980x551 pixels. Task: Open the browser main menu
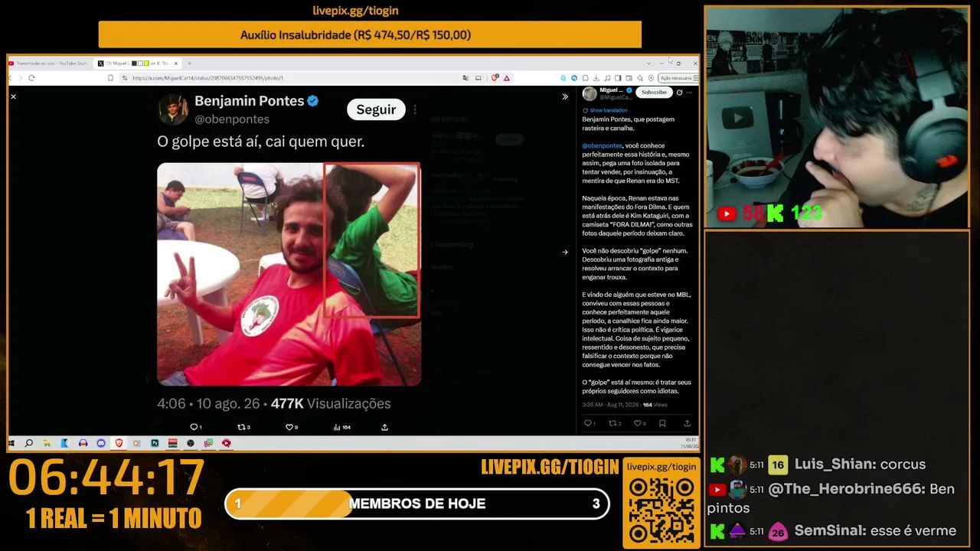coord(696,77)
